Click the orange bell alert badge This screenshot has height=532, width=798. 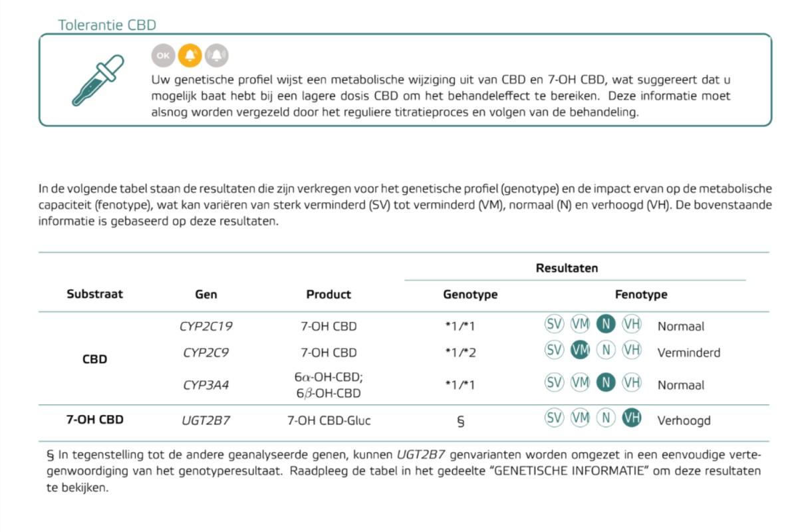190,55
